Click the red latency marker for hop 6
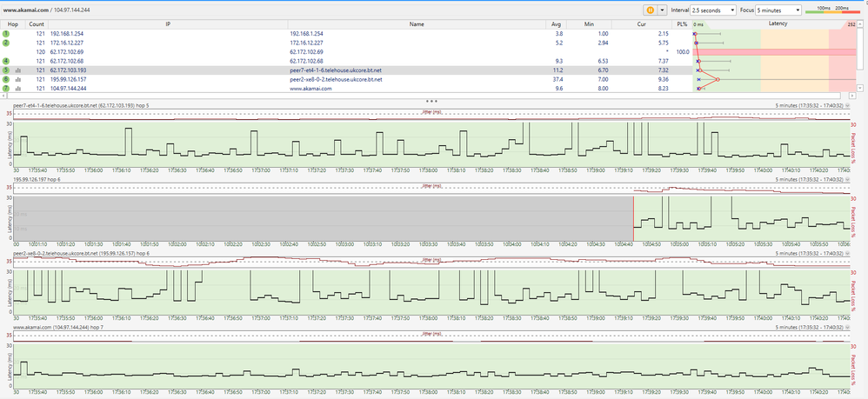This screenshot has width=868, height=399. (718, 80)
